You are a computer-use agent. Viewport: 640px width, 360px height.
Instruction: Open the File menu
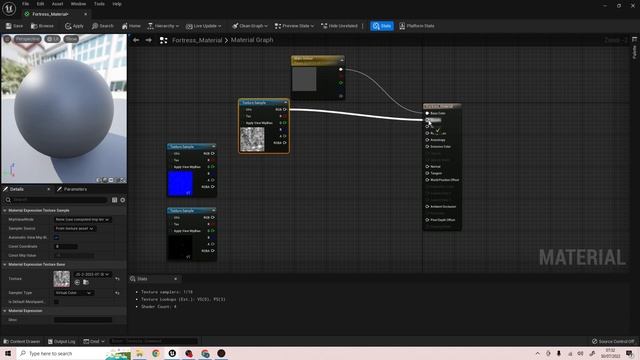(25, 4)
